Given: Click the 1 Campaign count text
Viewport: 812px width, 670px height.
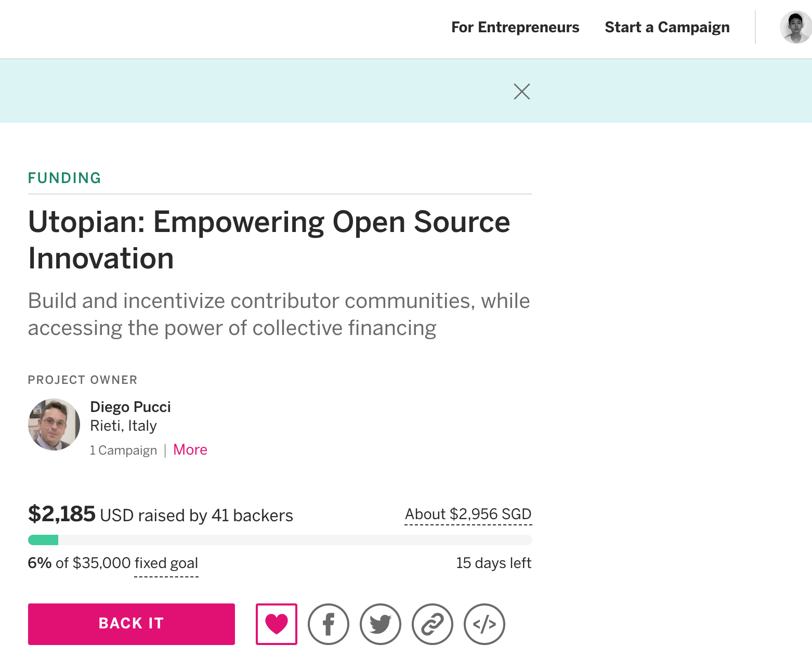Looking at the screenshot, I should click(124, 450).
